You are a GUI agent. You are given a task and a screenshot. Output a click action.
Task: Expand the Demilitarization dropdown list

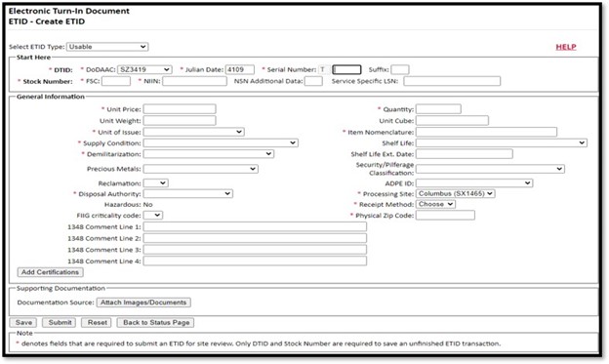coord(209,154)
